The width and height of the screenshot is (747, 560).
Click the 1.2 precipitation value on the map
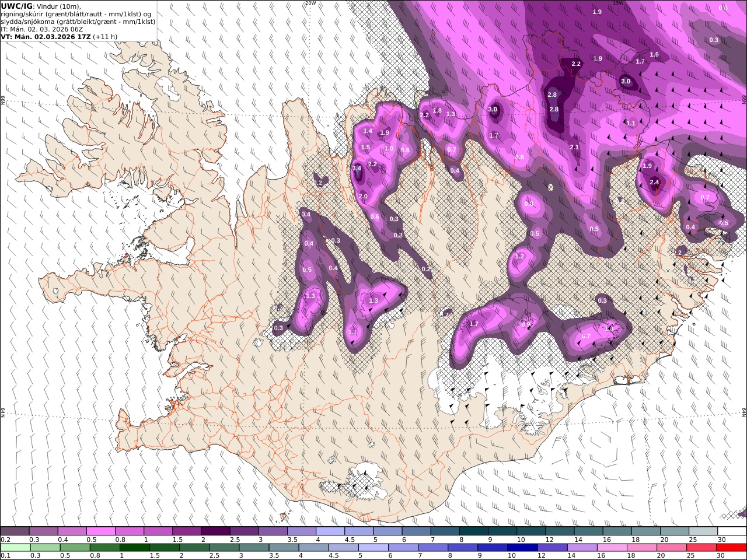pyautogui.click(x=519, y=256)
